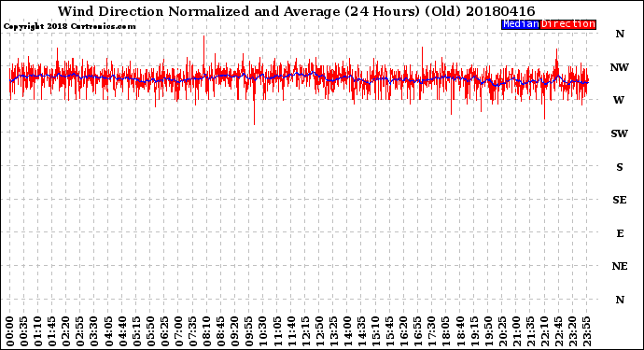The image size is (644, 350).
Task: Click the 11:40 time label
Action: tap(291, 331)
